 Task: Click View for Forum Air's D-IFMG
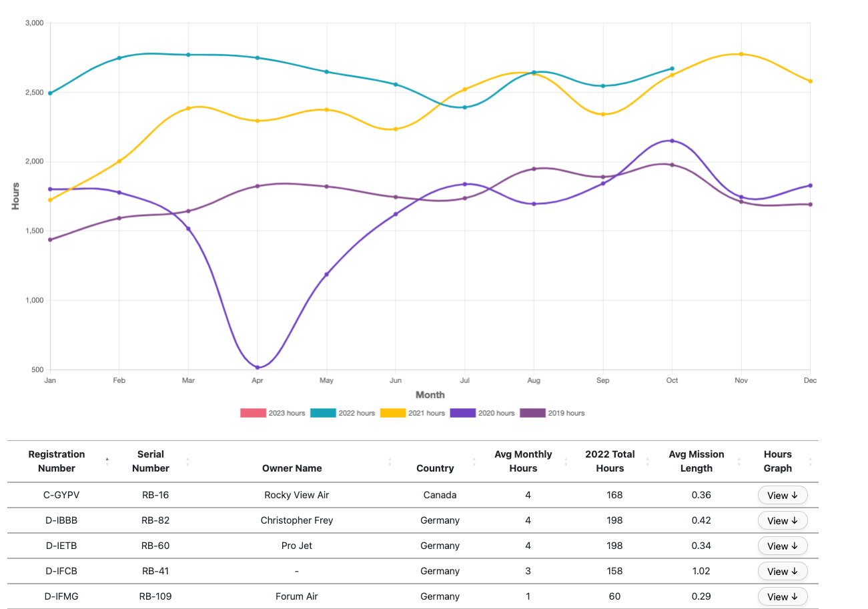click(x=783, y=597)
